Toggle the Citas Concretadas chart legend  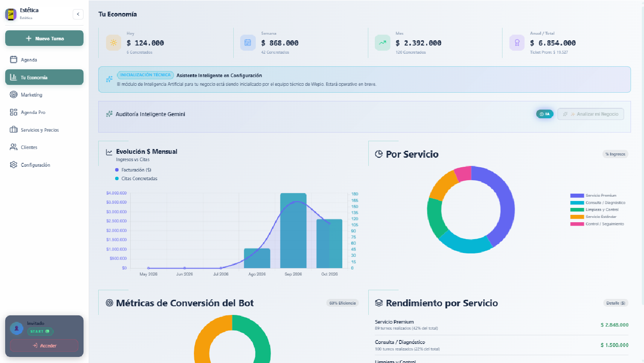tap(136, 178)
